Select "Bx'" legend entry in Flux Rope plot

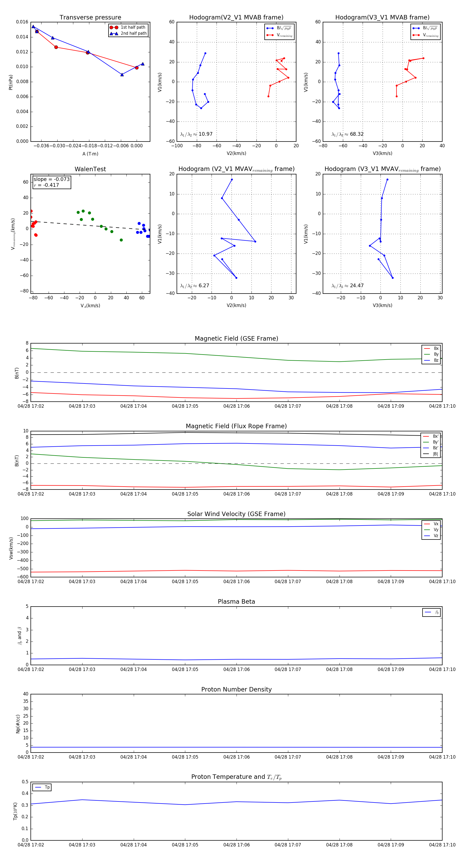pos(431,436)
